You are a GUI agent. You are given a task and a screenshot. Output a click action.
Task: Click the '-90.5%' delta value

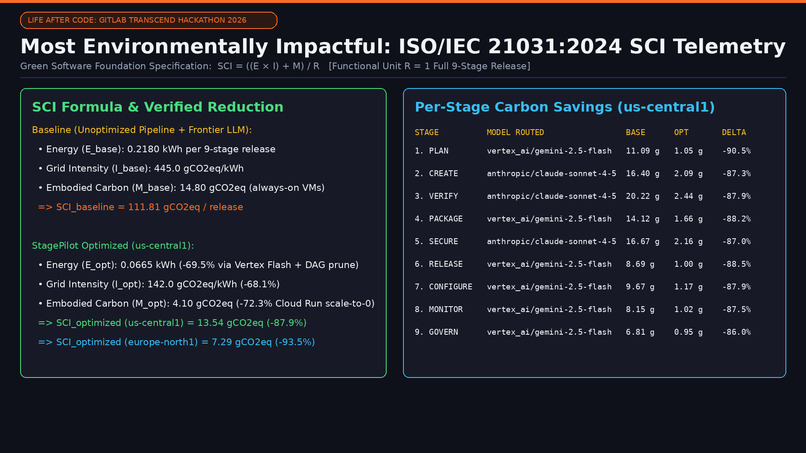[736, 151]
